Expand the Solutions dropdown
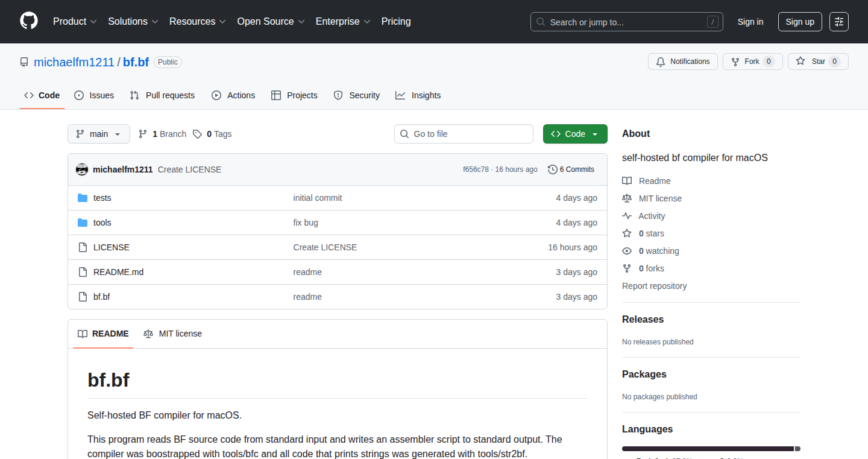This screenshot has width=868, height=459. point(133,21)
